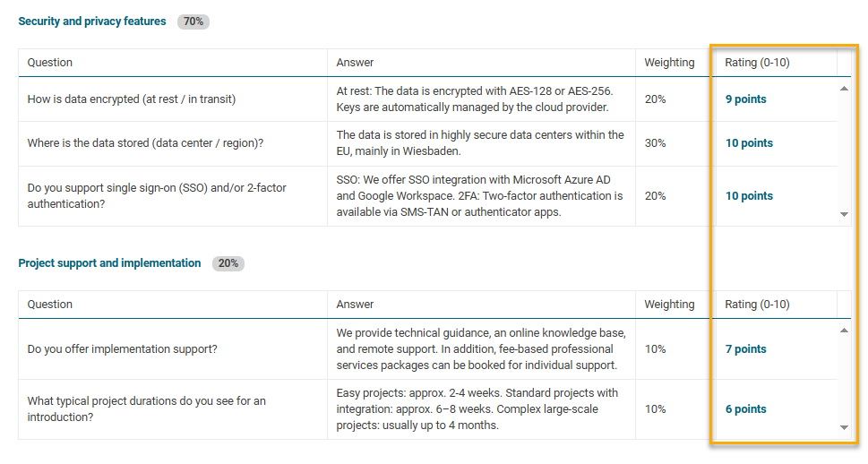Open the 9 points encryption rating
The width and height of the screenshot is (868, 464).
point(745,99)
